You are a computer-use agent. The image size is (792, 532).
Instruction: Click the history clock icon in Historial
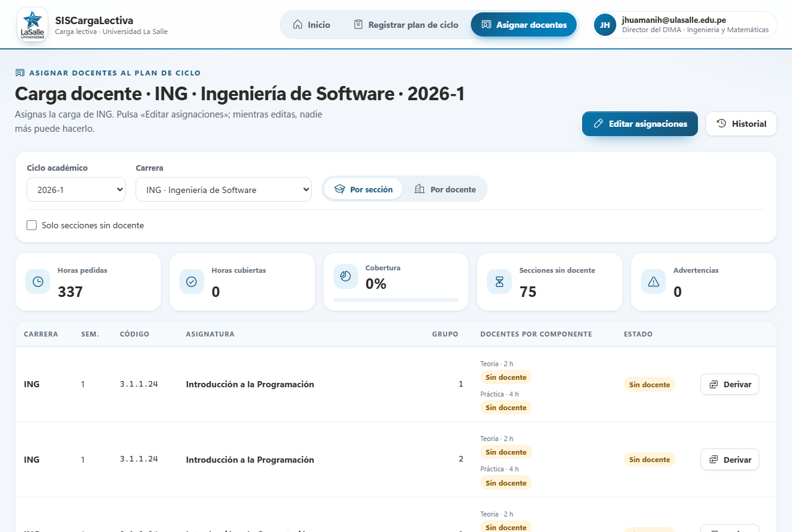(x=721, y=124)
